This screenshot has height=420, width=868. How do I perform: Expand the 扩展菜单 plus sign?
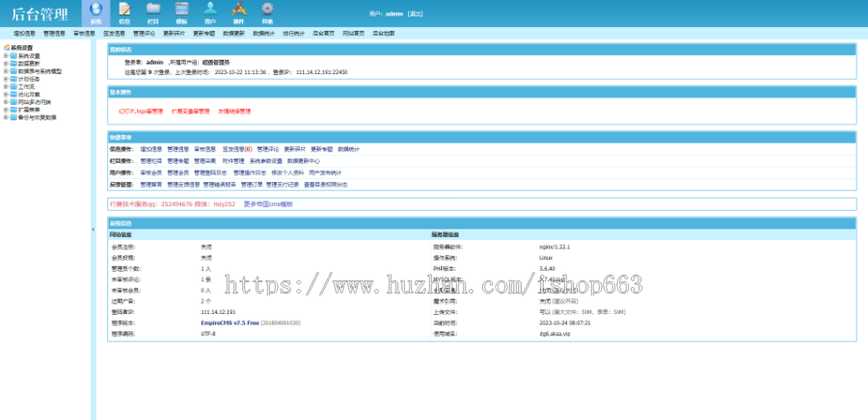point(6,110)
